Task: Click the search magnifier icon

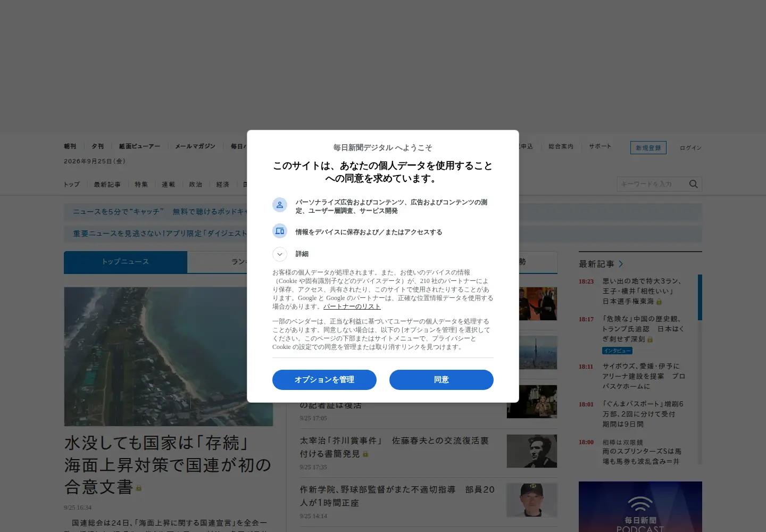Action: (x=694, y=184)
